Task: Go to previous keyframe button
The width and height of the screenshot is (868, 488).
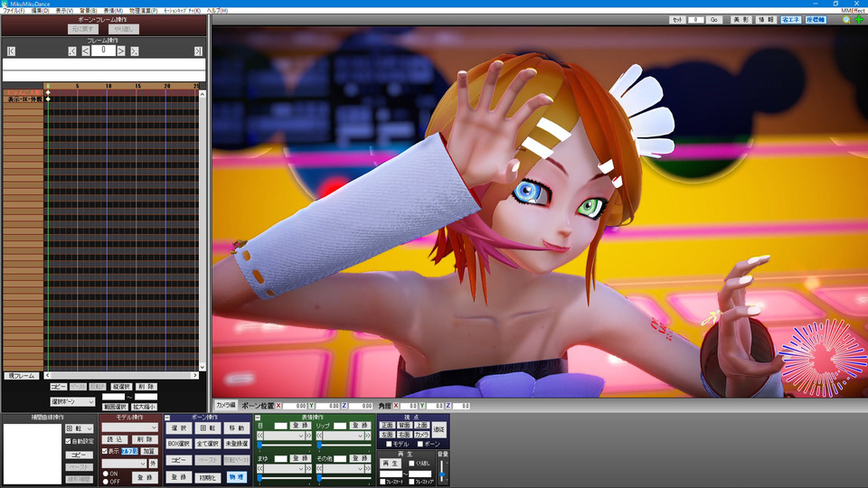Action: (72, 52)
